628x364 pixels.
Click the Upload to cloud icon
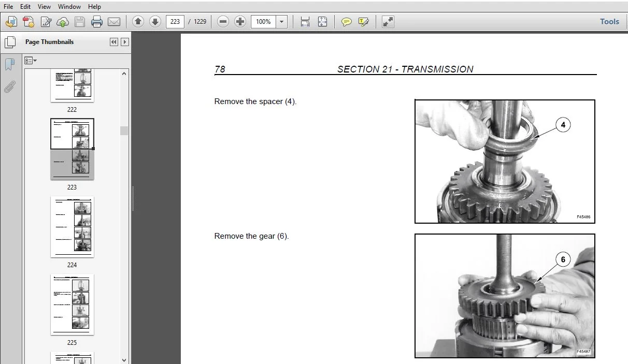pyautogui.click(x=63, y=22)
